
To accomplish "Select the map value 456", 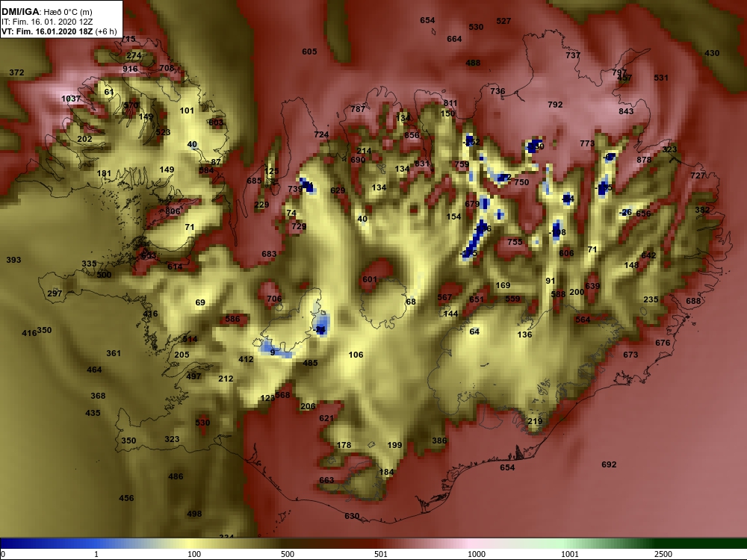I will [x=126, y=498].
